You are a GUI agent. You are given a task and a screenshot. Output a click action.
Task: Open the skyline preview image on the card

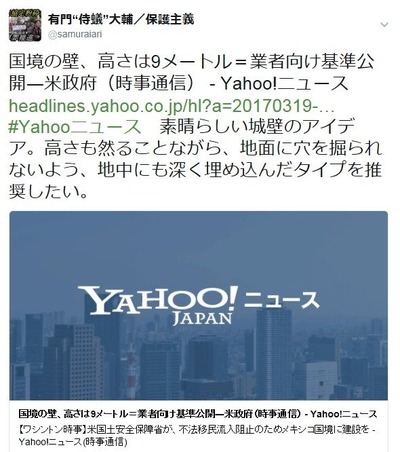(199, 305)
